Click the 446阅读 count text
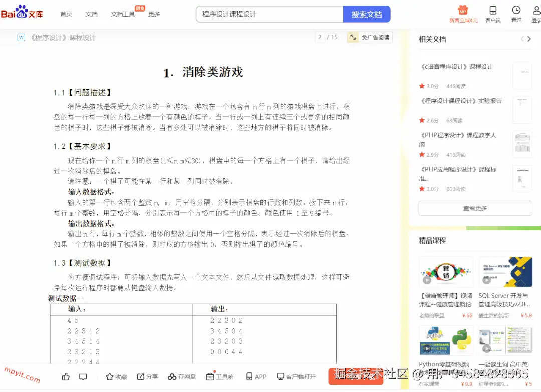541x392 pixels. coord(456,86)
